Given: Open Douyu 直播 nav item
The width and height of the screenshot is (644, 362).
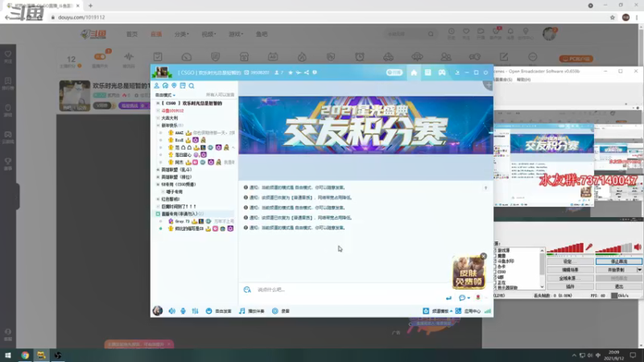Looking at the screenshot, I should [x=156, y=34].
